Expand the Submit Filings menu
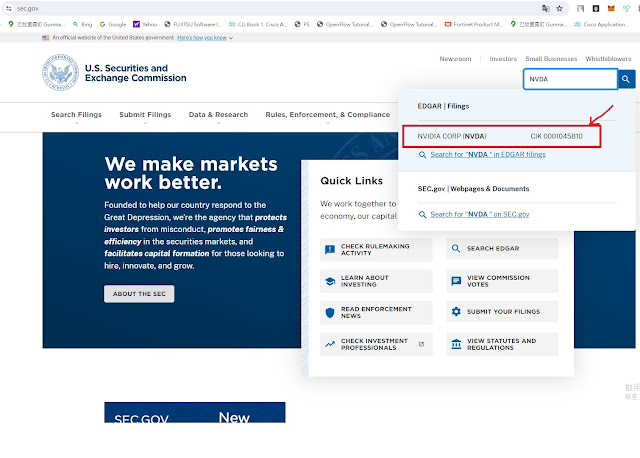 pyautogui.click(x=145, y=116)
